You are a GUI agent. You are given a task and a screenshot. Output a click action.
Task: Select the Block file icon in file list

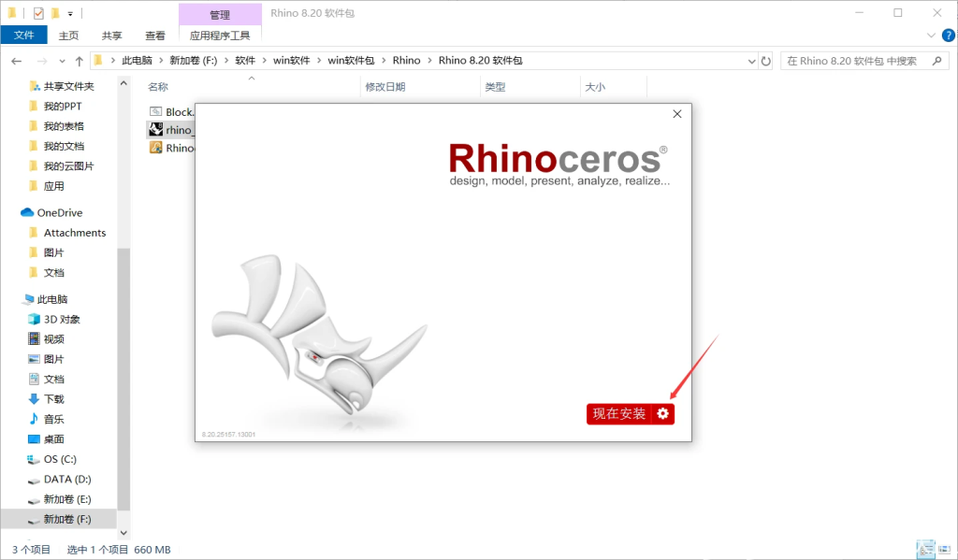pos(157,110)
